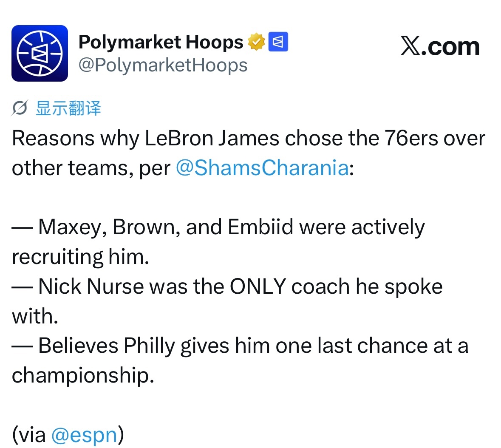
Task: Click the "(via" text before @espn
Action: point(29,435)
